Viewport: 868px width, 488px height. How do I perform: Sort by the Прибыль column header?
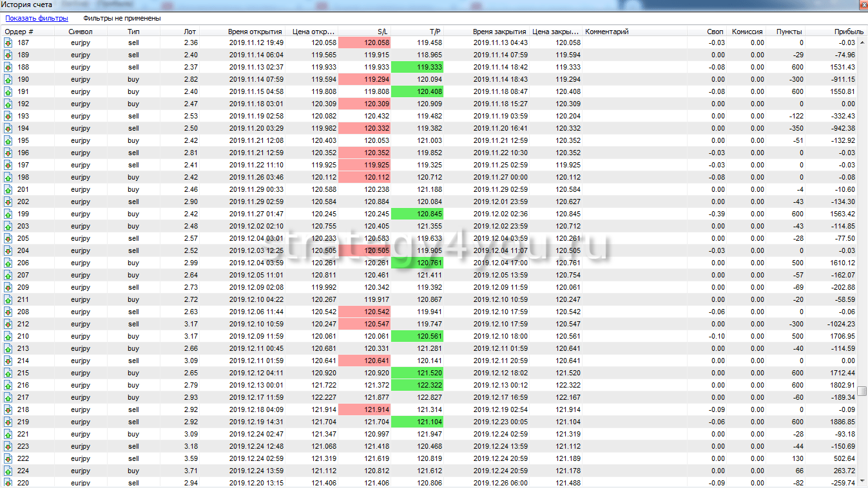click(x=849, y=32)
